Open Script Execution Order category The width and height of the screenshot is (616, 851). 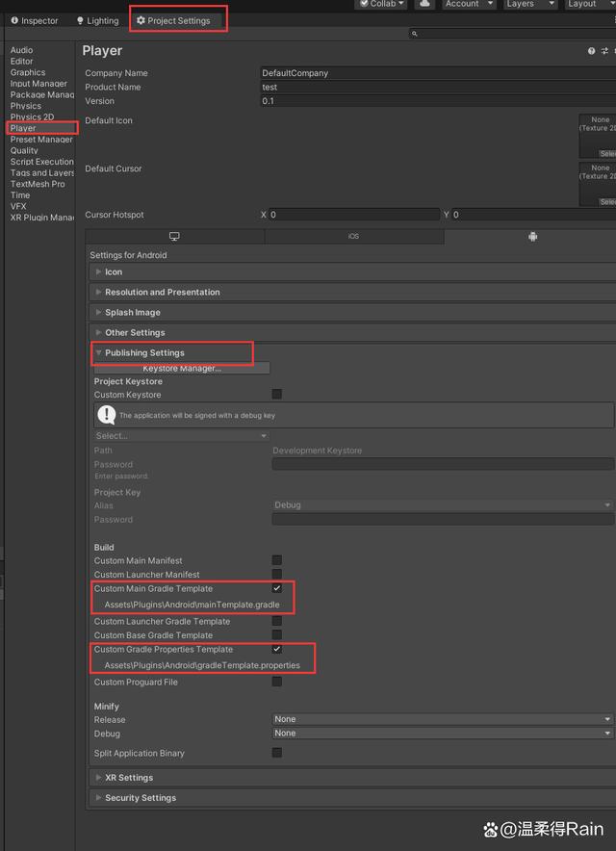pos(41,162)
